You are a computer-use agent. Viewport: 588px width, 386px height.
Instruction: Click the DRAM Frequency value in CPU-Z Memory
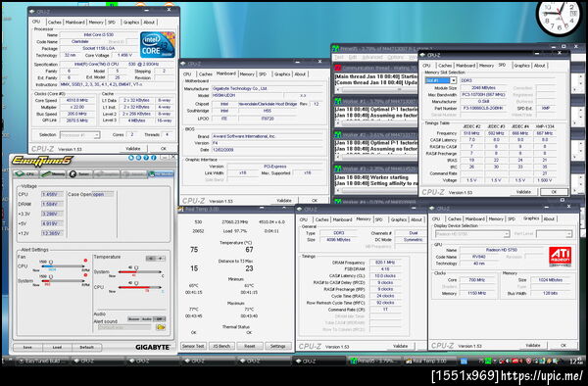[385, 263]
